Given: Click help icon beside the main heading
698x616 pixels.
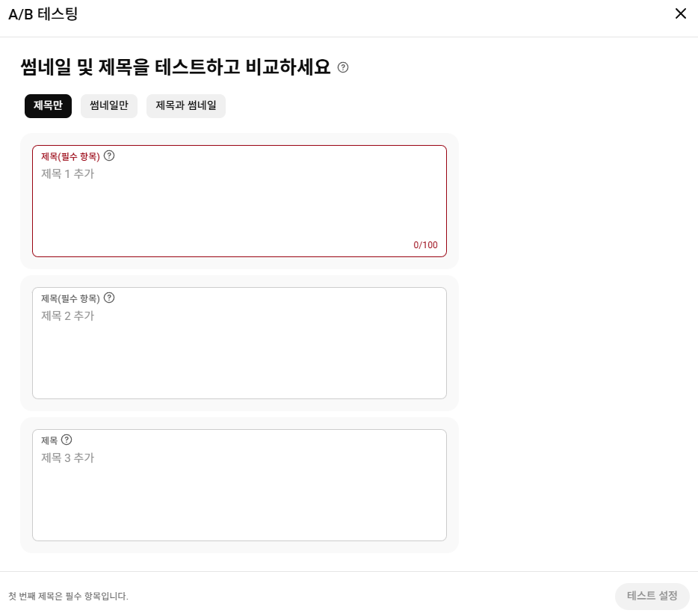Looking at the screenshot, I should point(343,67).
